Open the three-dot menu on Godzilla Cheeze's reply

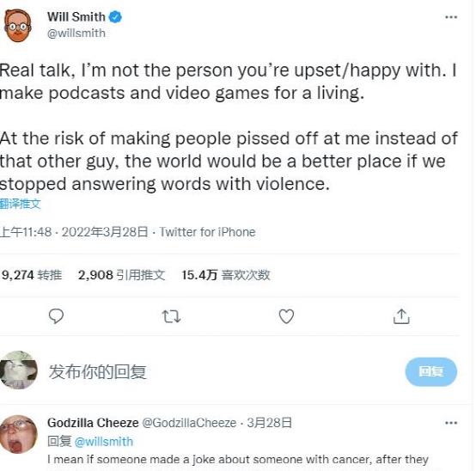[451, 423]
